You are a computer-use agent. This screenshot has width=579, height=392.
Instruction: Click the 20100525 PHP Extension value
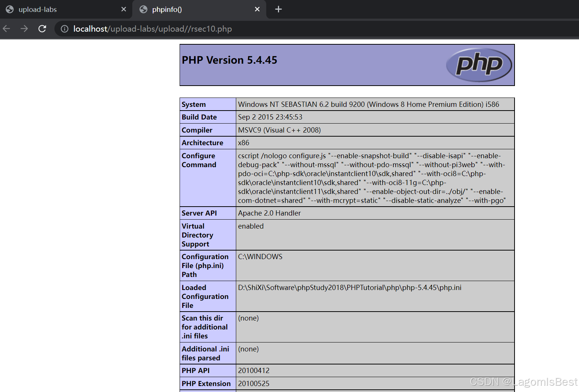pos(254,384)
